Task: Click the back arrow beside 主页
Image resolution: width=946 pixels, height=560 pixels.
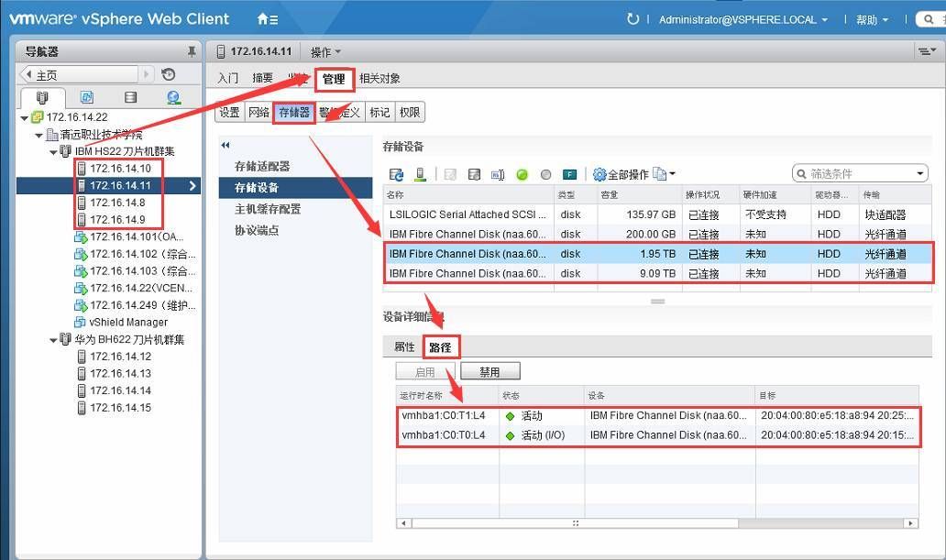Action: click(x=27, y=75)
